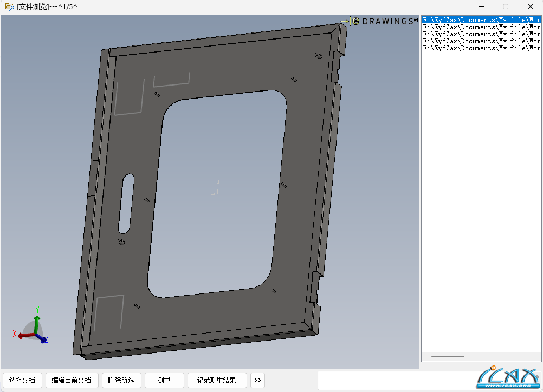The height and width of the screenshot is (392, 543).
Task: Click the folder icon in the title bar
Action: pos(9,6)
